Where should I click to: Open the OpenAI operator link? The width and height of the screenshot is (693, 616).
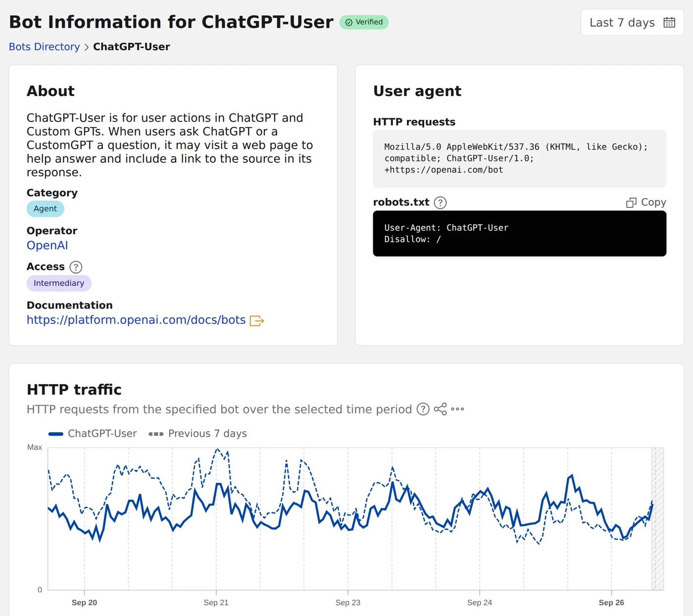point(47,245)
